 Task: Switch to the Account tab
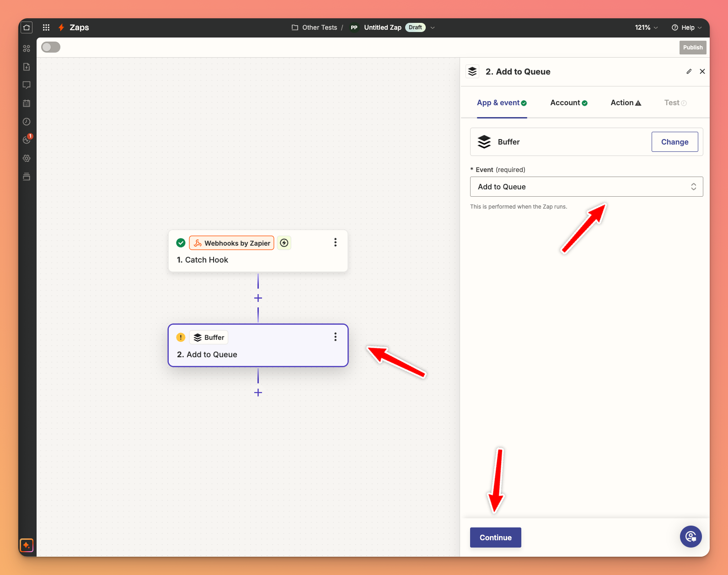point(568,103)
